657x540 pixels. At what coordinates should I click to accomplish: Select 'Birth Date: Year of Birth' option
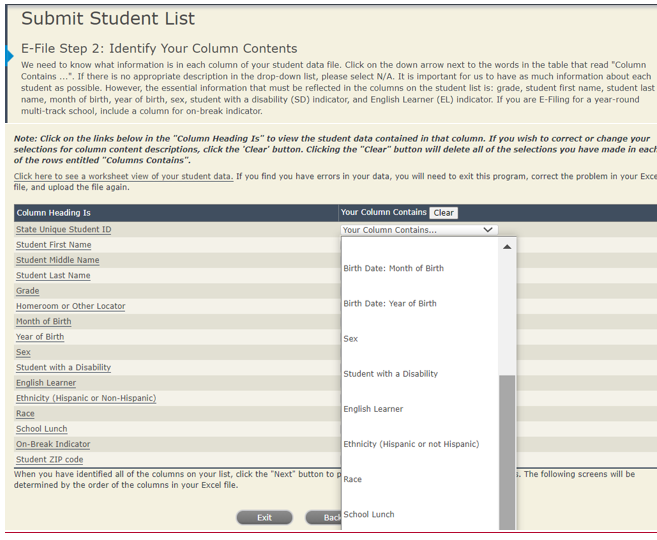pyautogui.click(x=390, y=303)
